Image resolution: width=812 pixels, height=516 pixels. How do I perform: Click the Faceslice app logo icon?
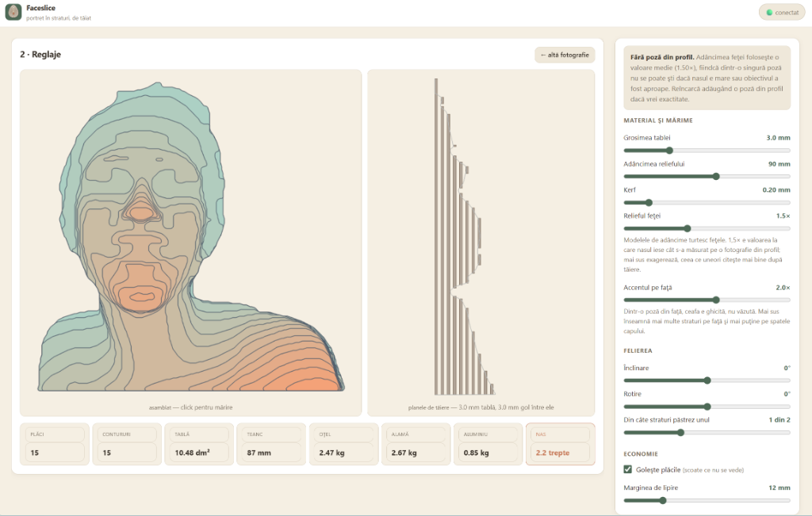point(13,13)
